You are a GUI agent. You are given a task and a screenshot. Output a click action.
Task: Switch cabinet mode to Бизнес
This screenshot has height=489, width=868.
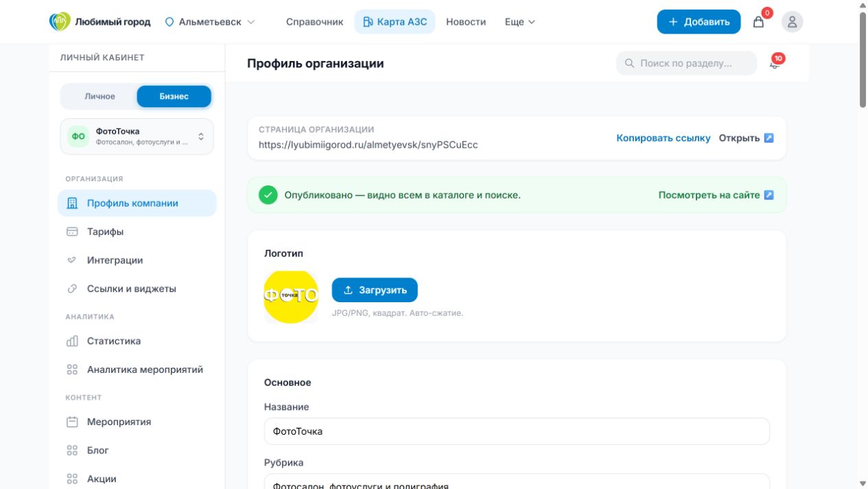pos(174,96)
